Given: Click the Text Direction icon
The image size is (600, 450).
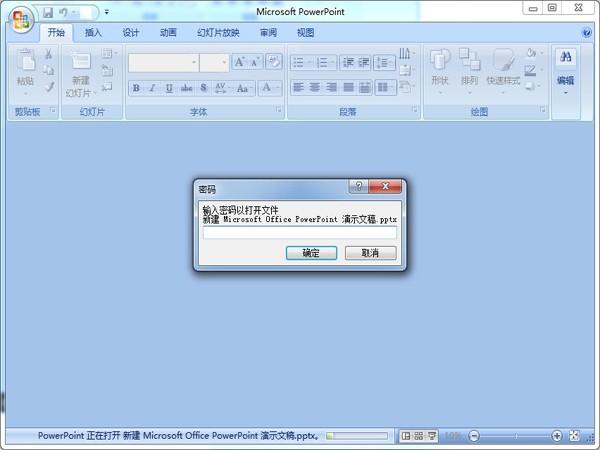Looking at the screenshot, I should tap(405, 54).
